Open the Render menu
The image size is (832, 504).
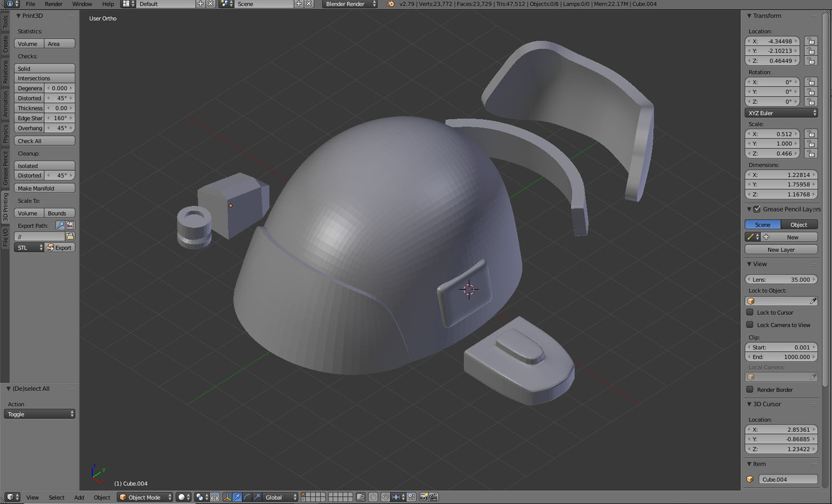pyautogui.click(x=53, y=4)
